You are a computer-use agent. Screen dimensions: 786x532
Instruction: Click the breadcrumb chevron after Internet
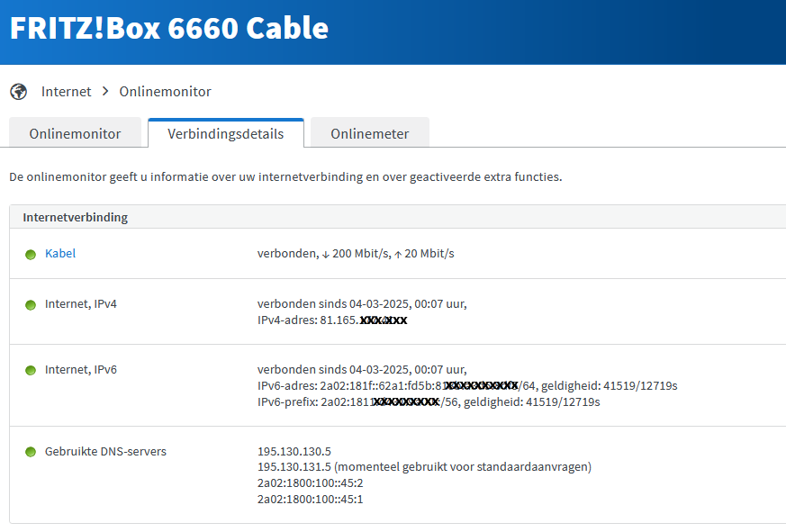pyautogui.click(x=105, y=92)
